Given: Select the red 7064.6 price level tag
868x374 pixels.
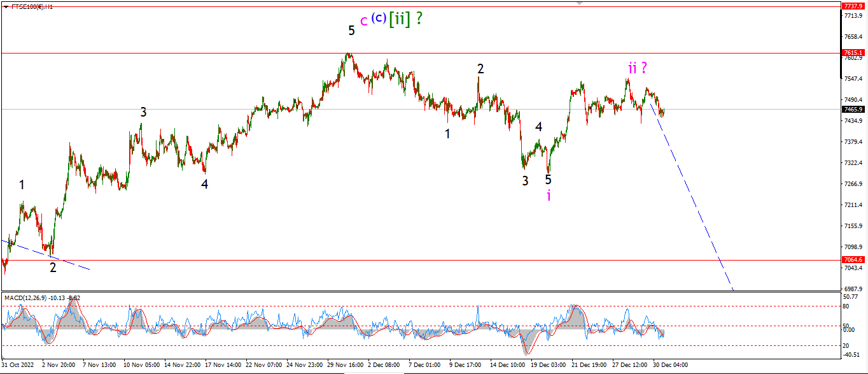Looking at the screenshot, I should (853, 260).
